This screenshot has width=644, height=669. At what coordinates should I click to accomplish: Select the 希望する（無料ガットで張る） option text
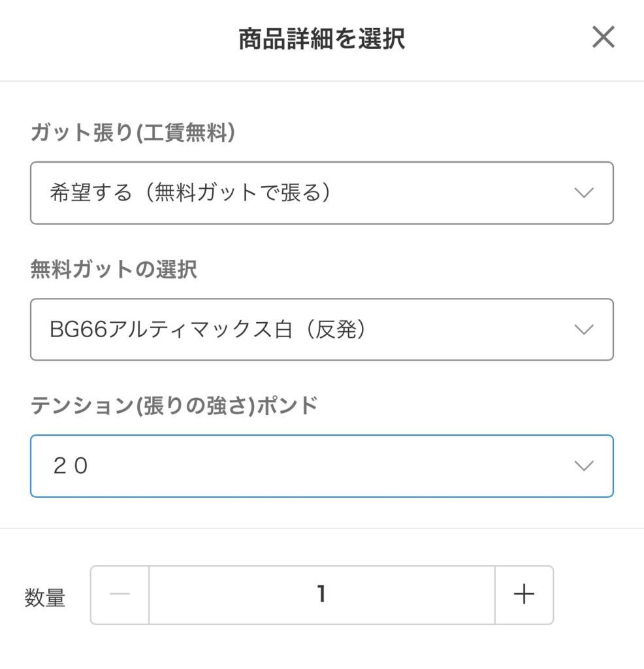(190, 192)
